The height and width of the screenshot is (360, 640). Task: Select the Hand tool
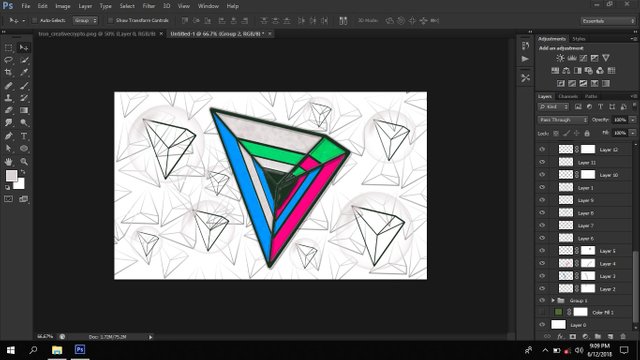[x=8, y=161]
